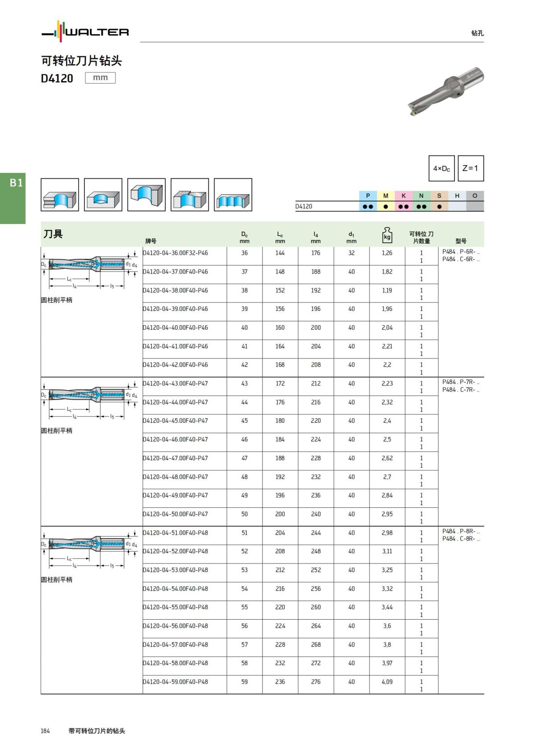Click the third application icon, curved-surface hole

coord(146,195)
